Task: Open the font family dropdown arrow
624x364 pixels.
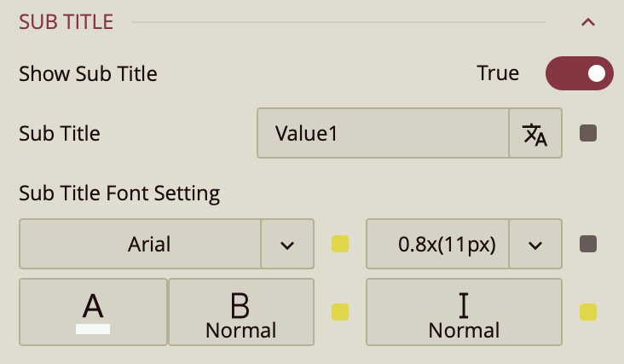Action: 287,245
